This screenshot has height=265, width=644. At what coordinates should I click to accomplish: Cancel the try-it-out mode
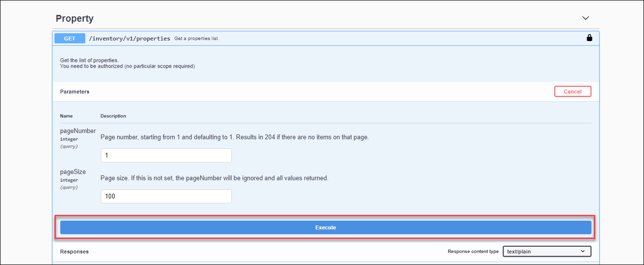click(573, 92)
